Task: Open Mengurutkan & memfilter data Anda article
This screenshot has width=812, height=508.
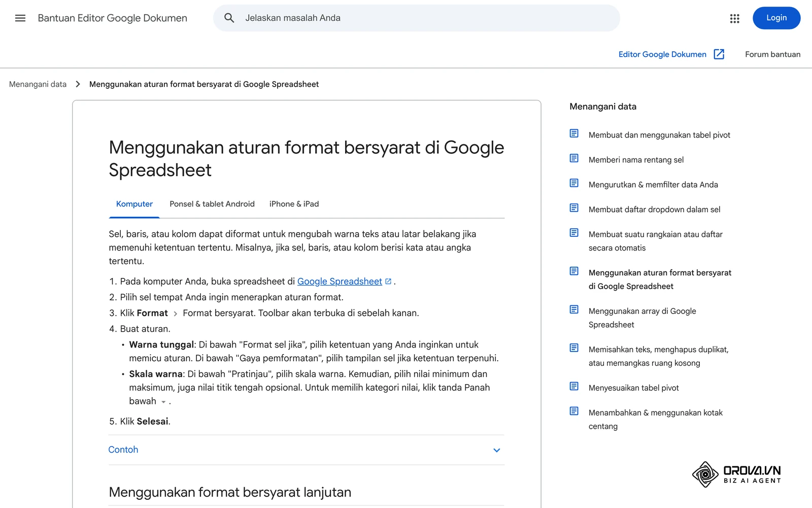Action: pos(653,185)
